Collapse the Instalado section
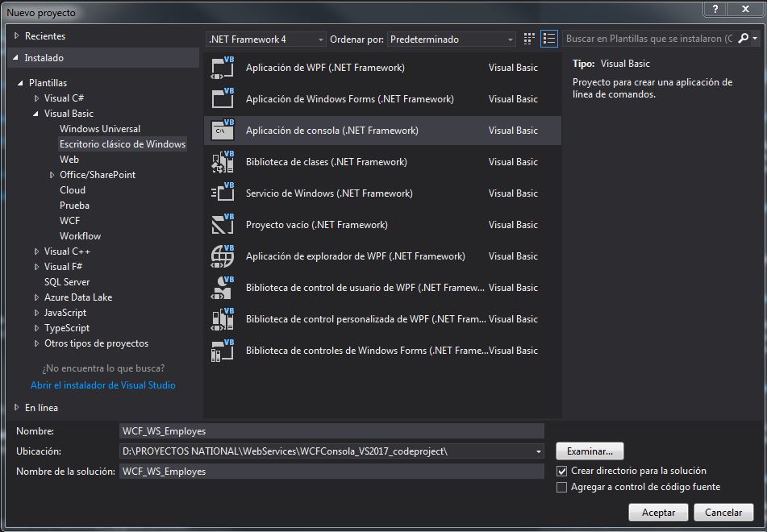This screenshot has height=532, width=767. (16, 58)
